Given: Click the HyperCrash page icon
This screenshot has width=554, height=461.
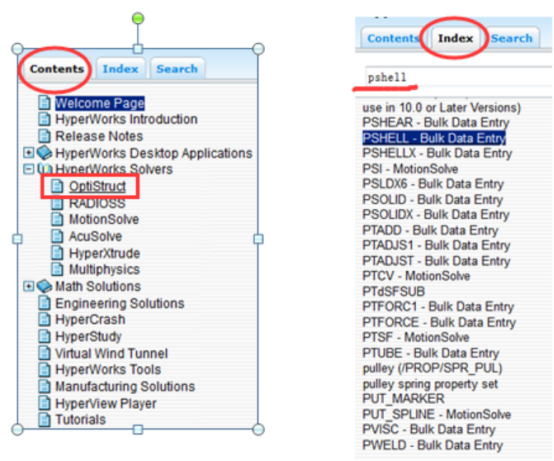Looking at the screenshot, I should click(44, 319).
